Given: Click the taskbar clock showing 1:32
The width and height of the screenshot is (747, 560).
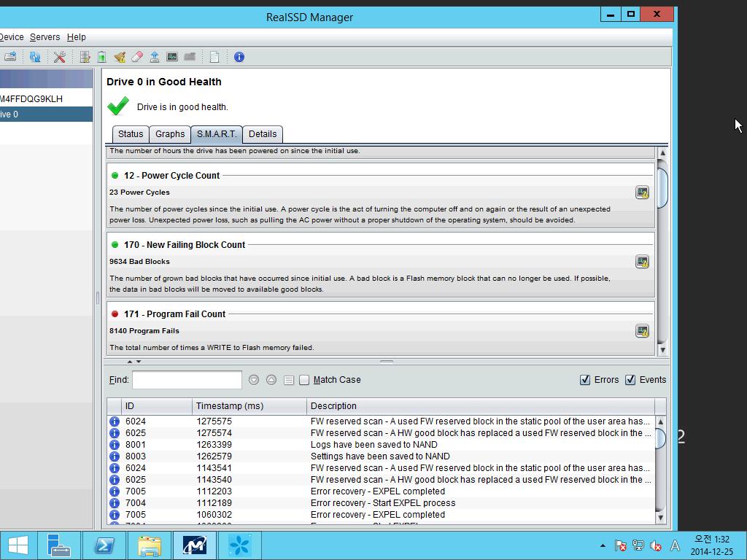Looking at the screenshot, I should (712, 545).
